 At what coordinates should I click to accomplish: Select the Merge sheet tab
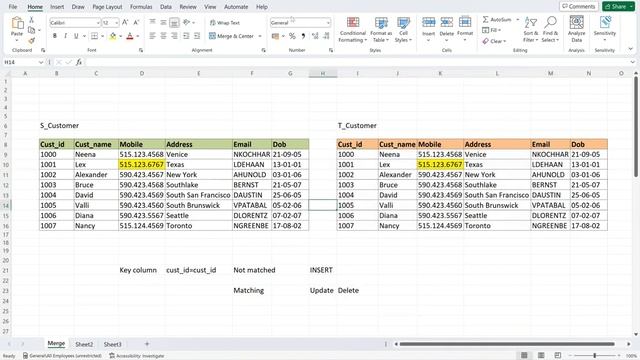(x=56, y=344)
